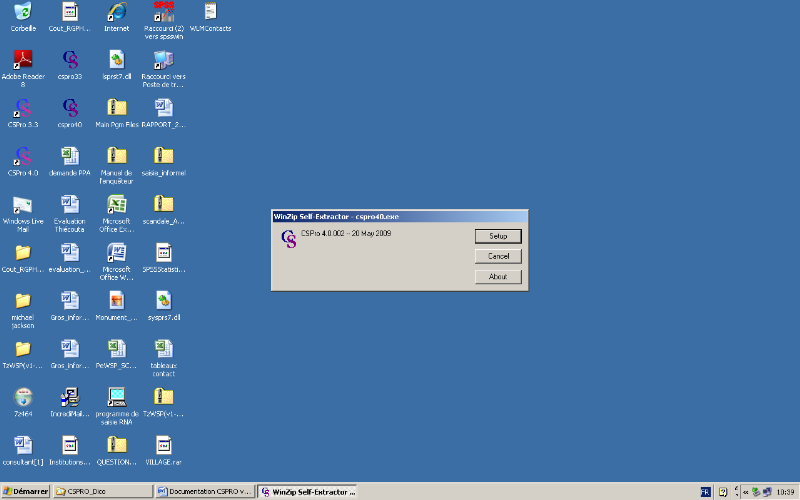Select Microsoft Office Word shortcut icon
Image resolution: width=800 pixels, height=500 pixels.
click(117, 261)
